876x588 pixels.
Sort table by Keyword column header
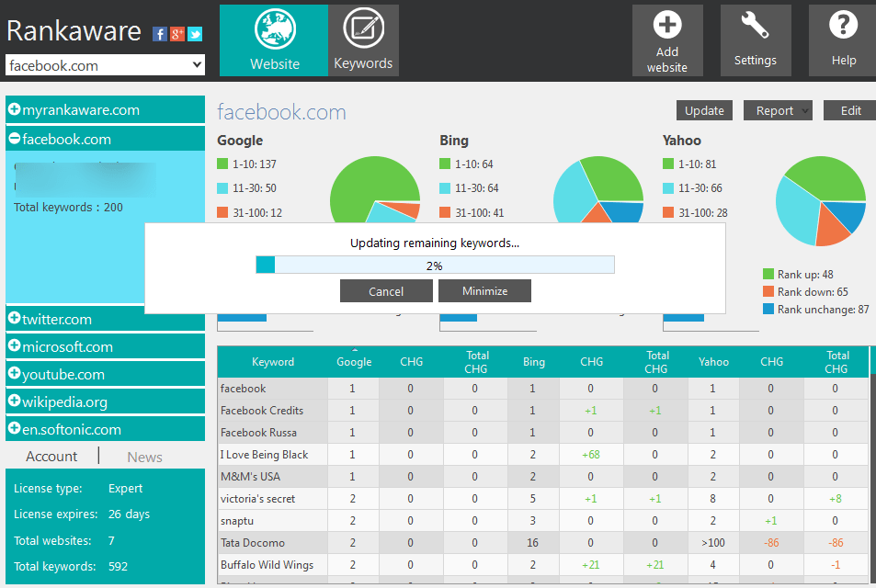(x=273, y=362)
